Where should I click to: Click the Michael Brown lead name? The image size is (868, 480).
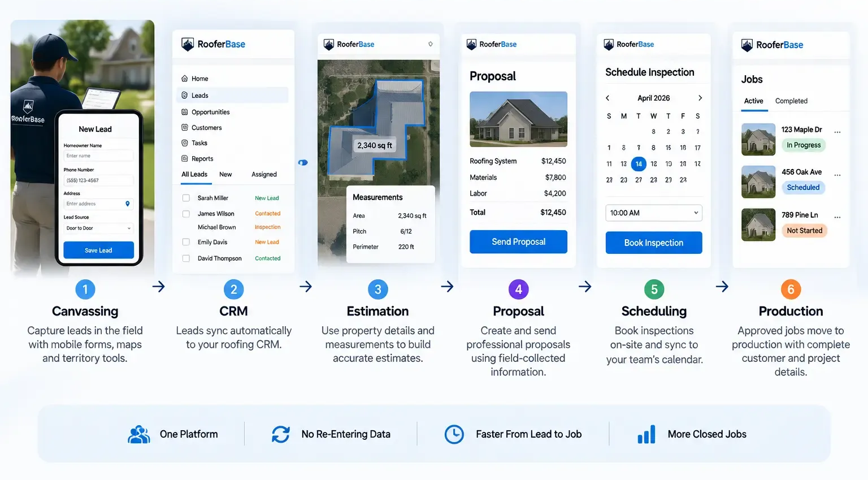coord(216,227)
